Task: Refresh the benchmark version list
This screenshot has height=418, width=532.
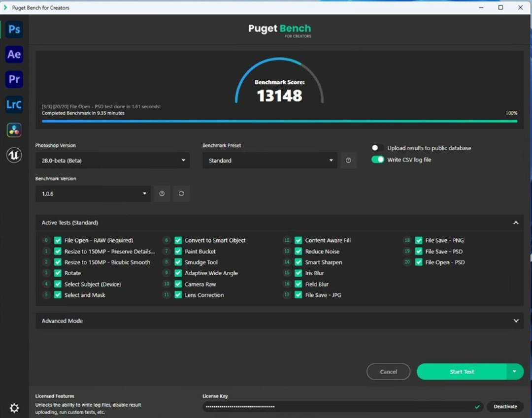Action: click(x=181, y=193)
